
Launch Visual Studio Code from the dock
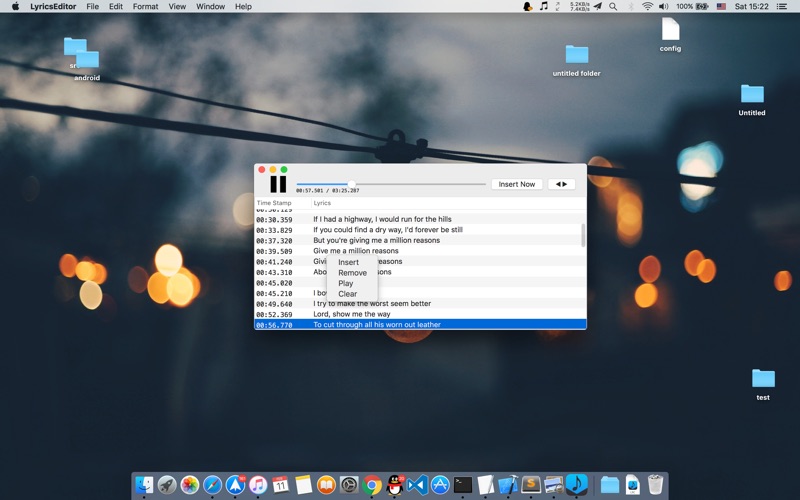pos(417,485)
